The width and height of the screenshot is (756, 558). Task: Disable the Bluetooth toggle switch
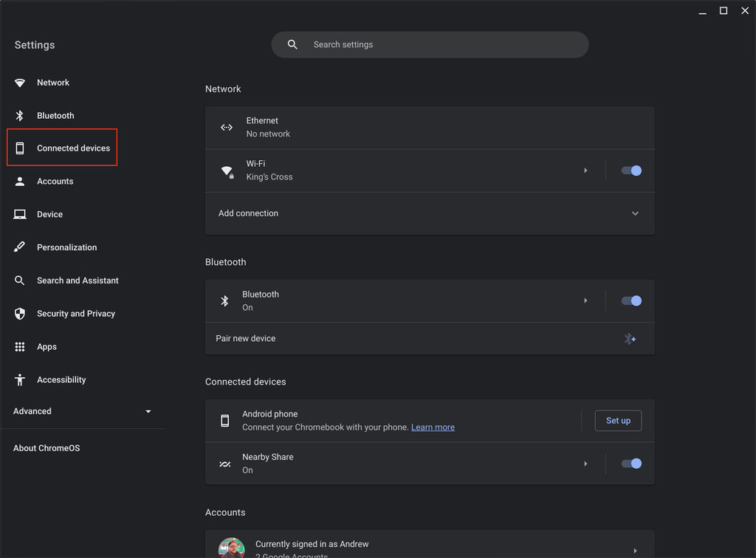[631, 300]
